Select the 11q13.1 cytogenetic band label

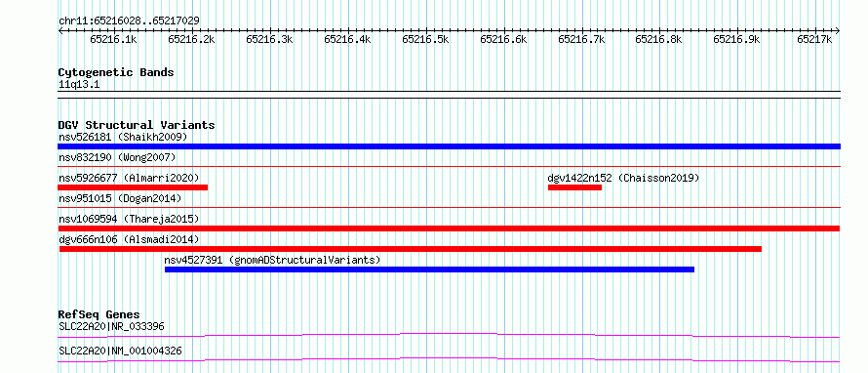point(79,85)
